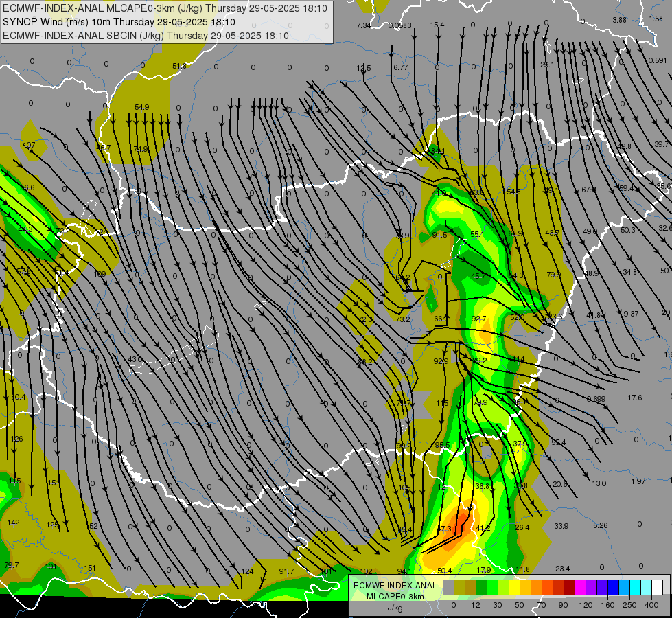Click the map value 74.9

coord(141,149)
